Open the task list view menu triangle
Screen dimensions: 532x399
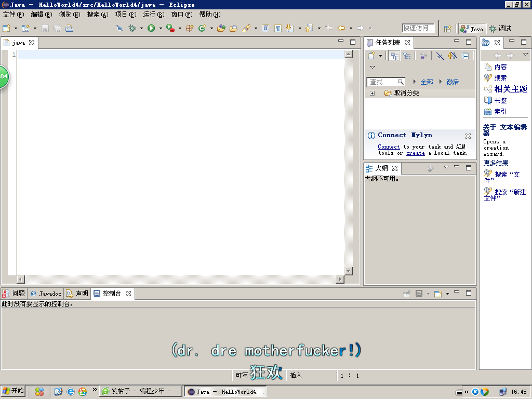372,67
